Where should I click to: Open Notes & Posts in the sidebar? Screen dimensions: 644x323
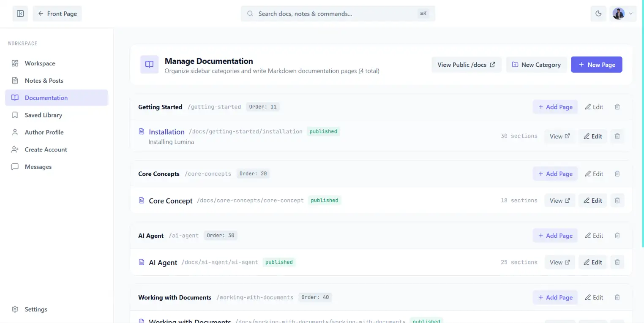[x=57, y=81]
